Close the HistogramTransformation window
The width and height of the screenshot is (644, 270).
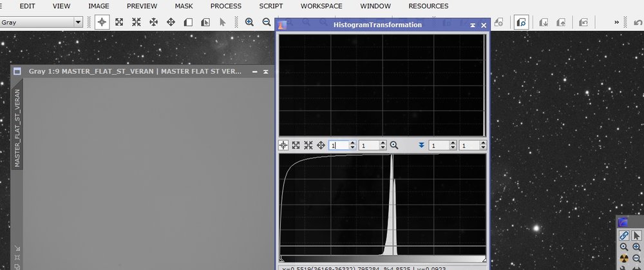tap(484, 25)
